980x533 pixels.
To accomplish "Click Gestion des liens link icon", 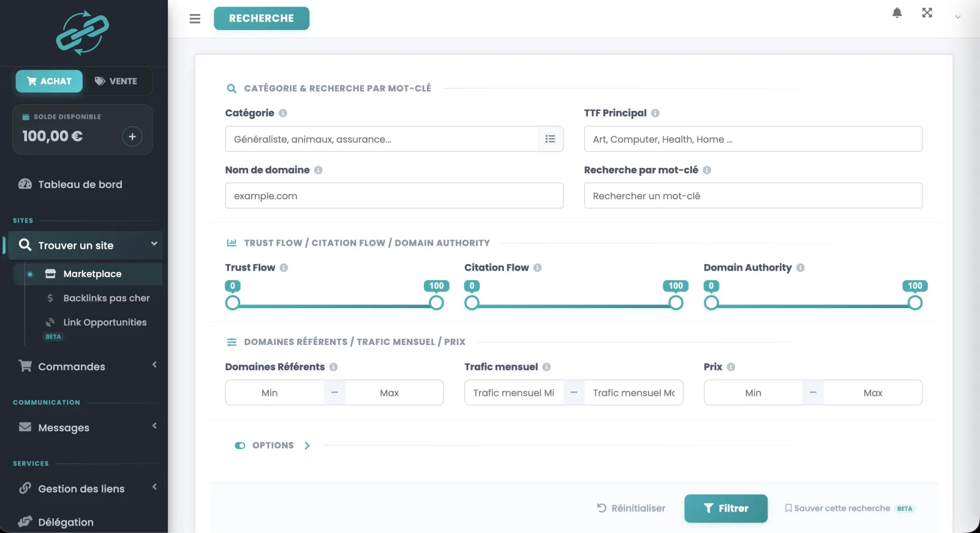I will click(25, 488).
